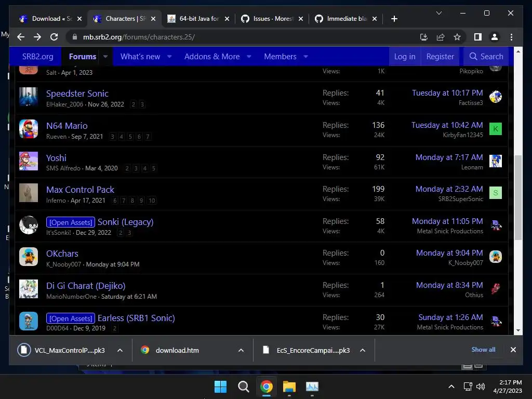Open download.htm options arrow
Viewport: 532px width, 399px height.
click(241, 350)
